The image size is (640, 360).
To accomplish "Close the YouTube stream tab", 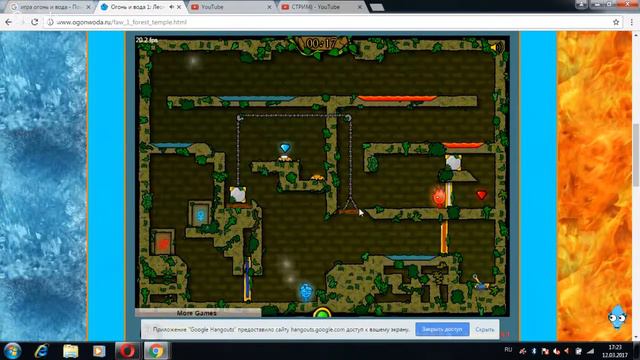I will 360,7.
